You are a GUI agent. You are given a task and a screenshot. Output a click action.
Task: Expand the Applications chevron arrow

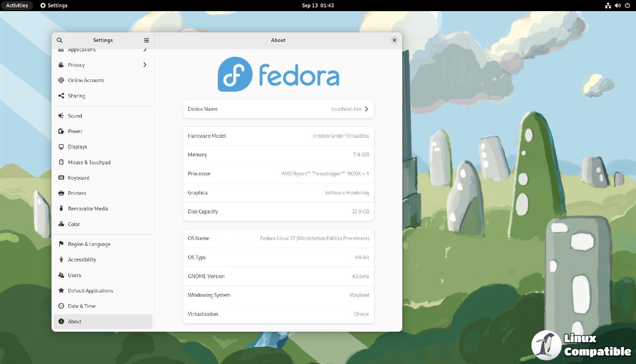(x=145, y=50)
